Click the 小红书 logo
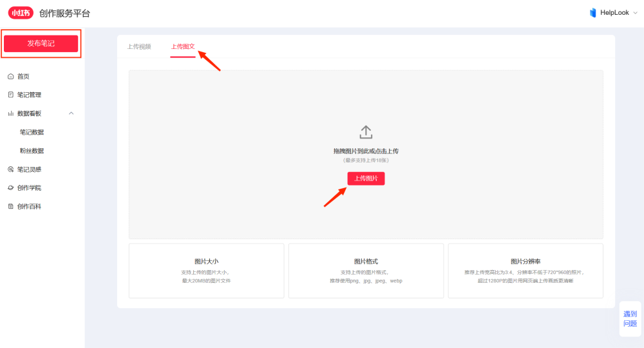 coord(21,13)
